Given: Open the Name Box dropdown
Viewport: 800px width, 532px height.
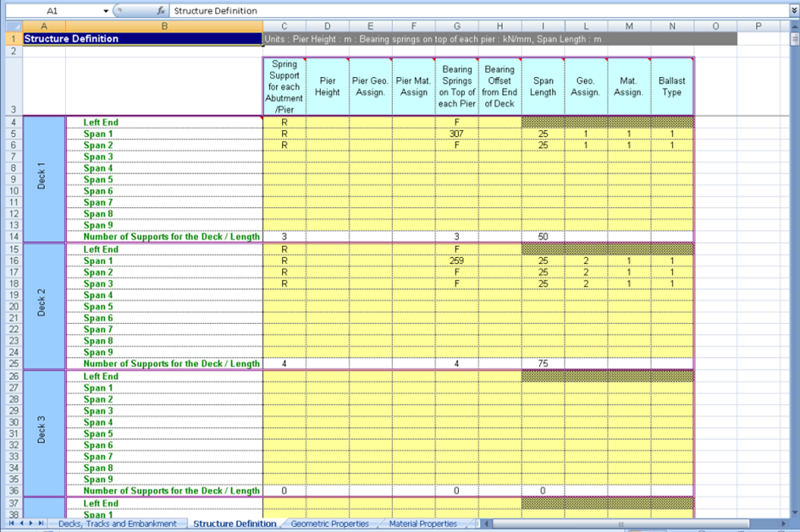Looking at the screenshot, I should pyautogui.click(x=106, y=11).
